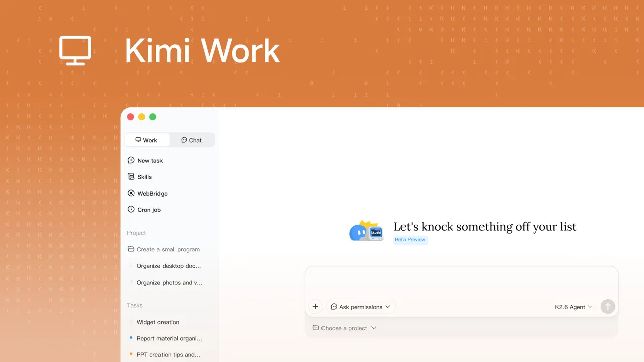Select the 'Organize photos and v...' project

[x=169, y=283]
